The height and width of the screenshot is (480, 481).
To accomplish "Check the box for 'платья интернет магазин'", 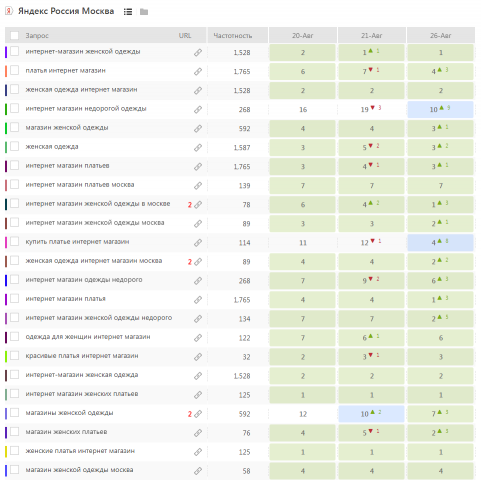I will click(14, 70).
